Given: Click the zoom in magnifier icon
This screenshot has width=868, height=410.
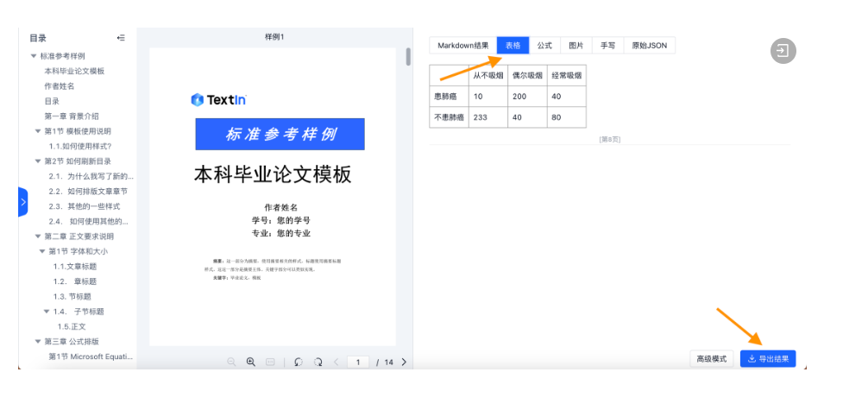Looking at the screenshot, I should 251,362.
